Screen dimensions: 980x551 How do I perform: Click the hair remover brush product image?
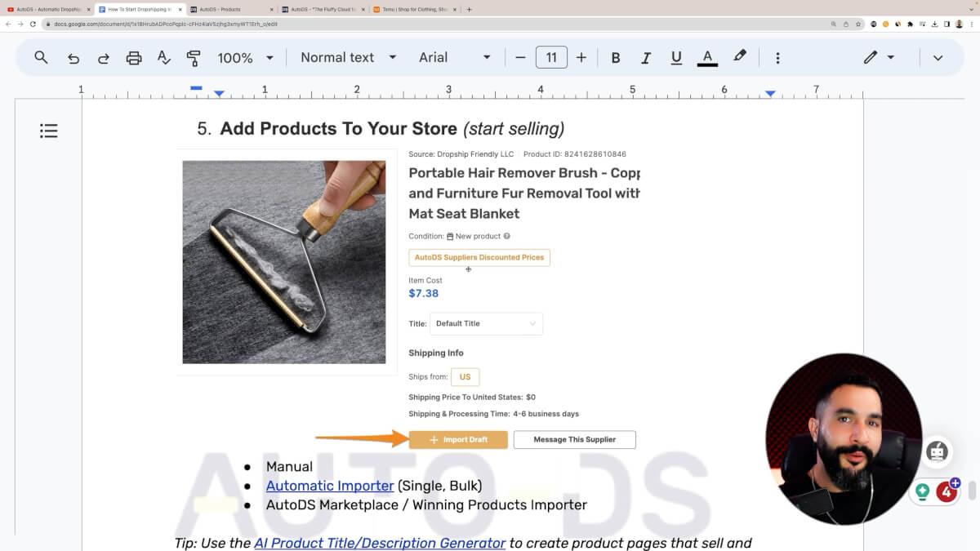[284, 262]
